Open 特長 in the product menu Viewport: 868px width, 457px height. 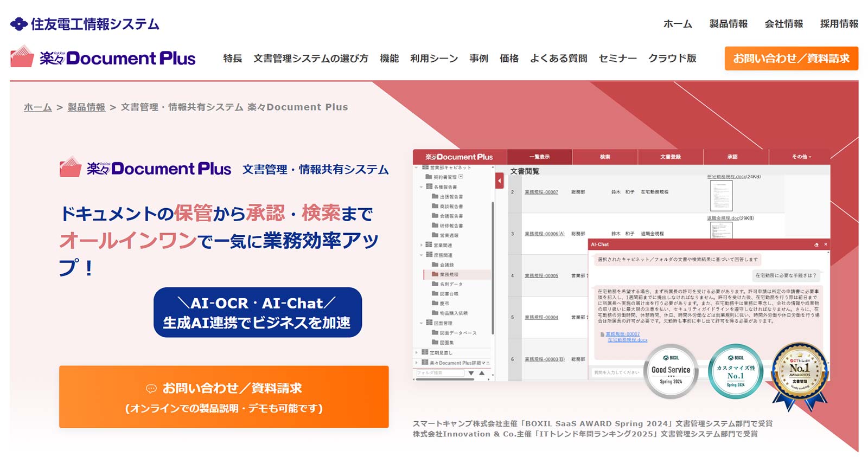pos(233,58)
